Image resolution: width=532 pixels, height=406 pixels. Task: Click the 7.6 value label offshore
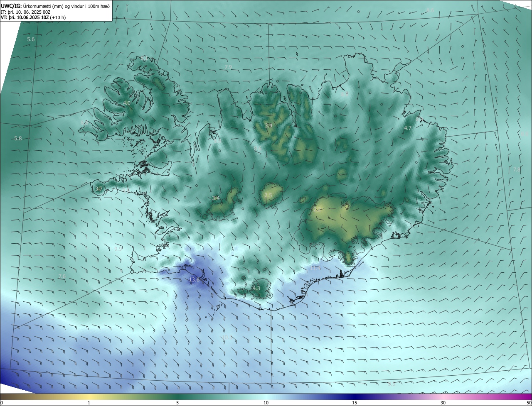62,276
